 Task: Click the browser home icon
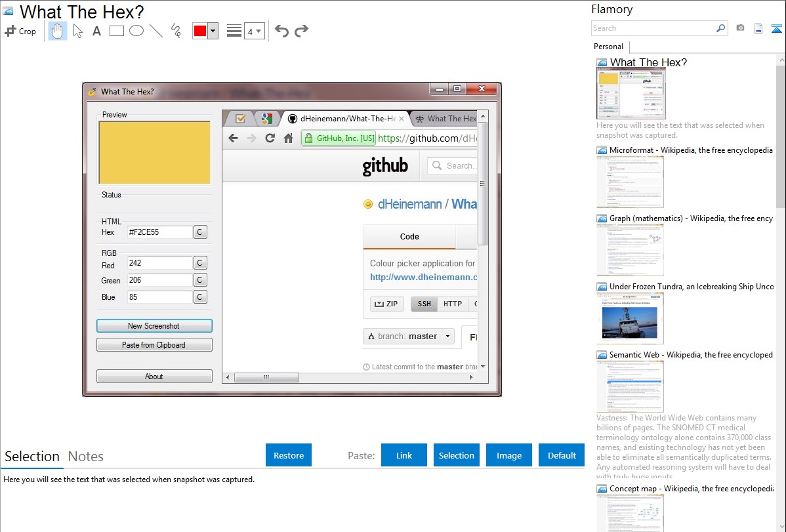point(288,138)
